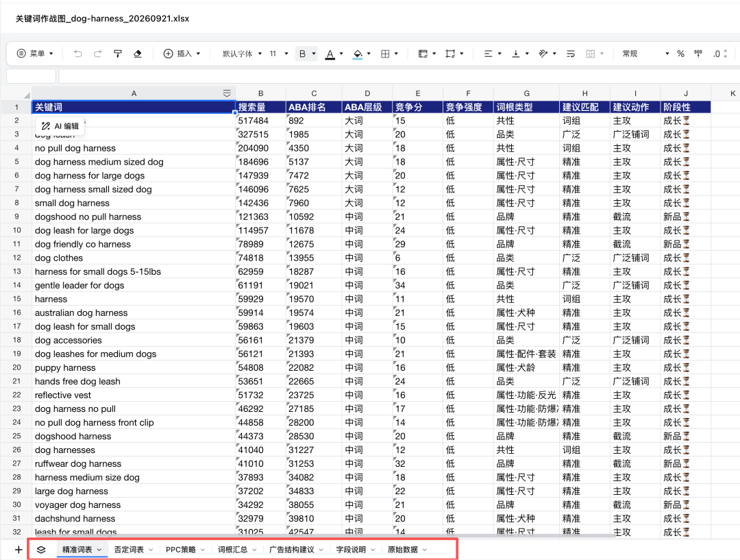Viewport: 740px width, 560px height.
Task: Toggle bold with the B button
Action: coord(303,54)
